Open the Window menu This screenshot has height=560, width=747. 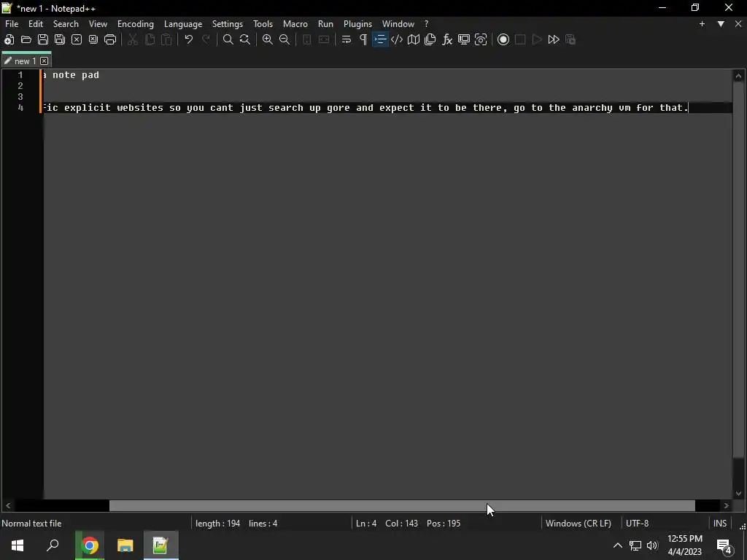[x=398, y=24]
